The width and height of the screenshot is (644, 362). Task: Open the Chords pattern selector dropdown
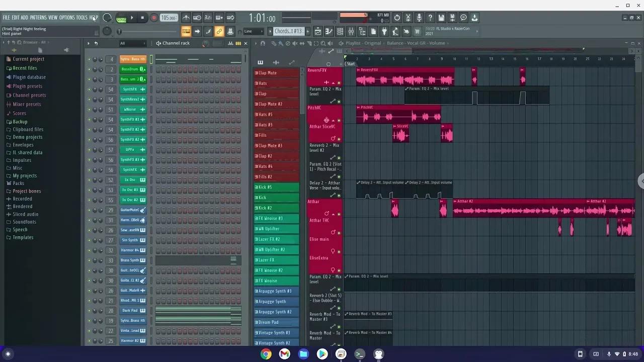point(288,31)
